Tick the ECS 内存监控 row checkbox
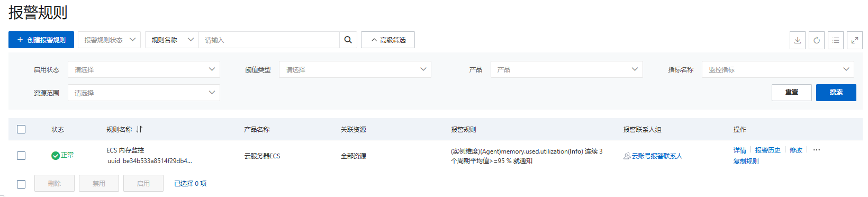Viewport: 868px width, 197px height. coord(21,156)
